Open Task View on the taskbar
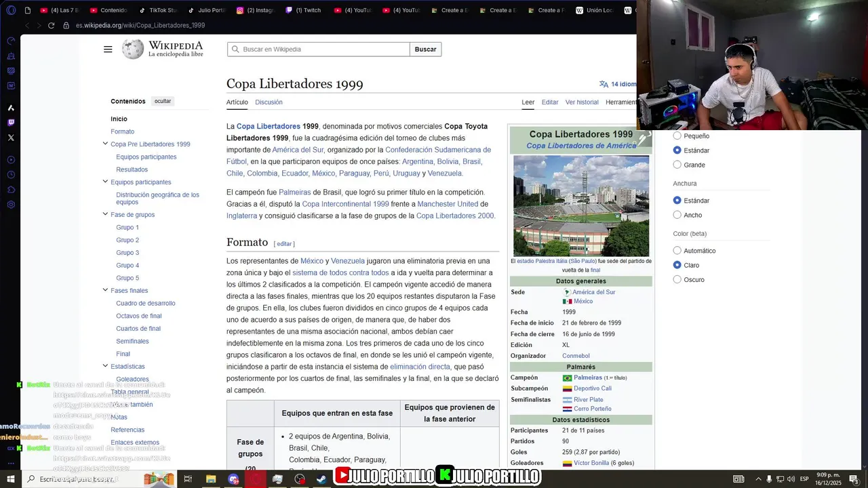The width and height of the screenshot is (868, 488). [x=189, y=479]
